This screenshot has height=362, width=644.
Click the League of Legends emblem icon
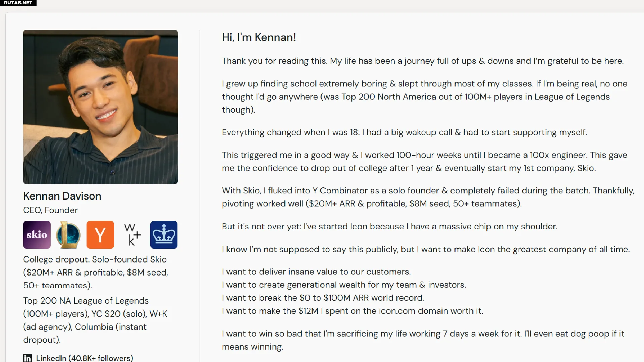68,235
